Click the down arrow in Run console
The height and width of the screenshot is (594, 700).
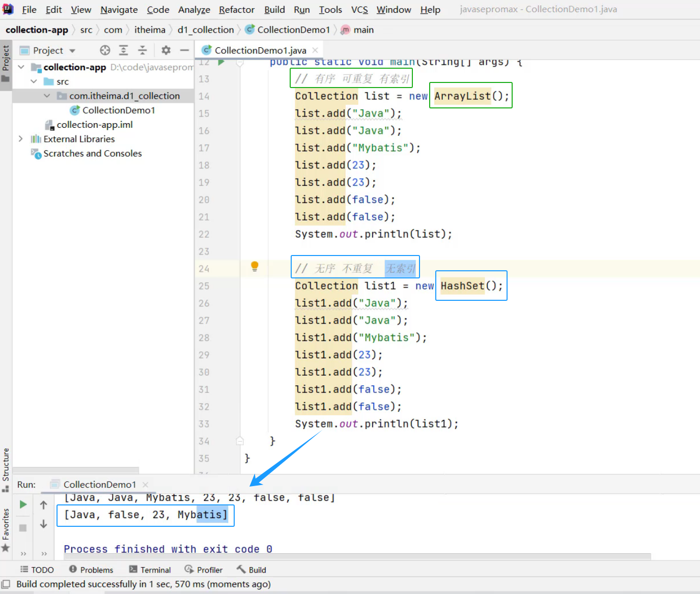click(x=44, y=524)
